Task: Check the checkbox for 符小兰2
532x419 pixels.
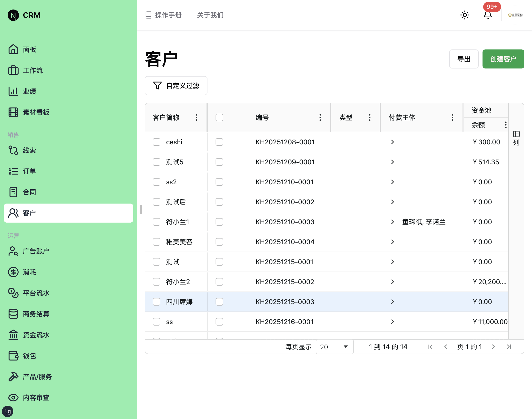Action: click(x=156, y=282)
